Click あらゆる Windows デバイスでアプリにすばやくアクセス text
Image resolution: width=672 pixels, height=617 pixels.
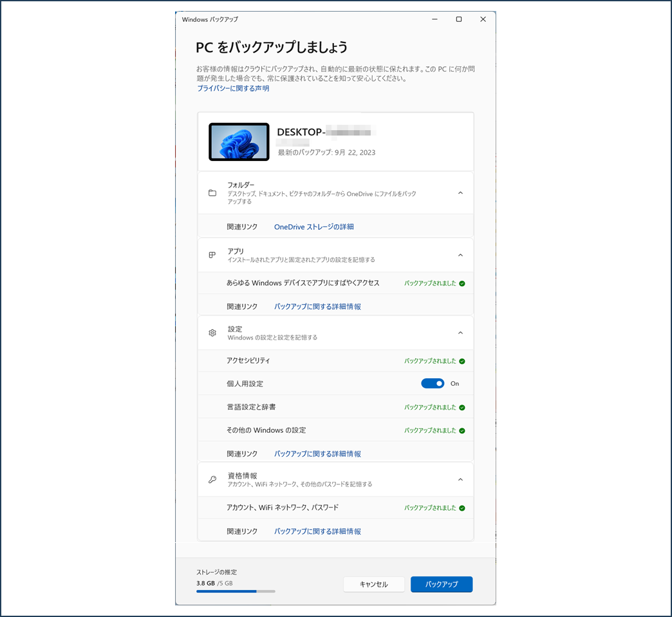303,283
